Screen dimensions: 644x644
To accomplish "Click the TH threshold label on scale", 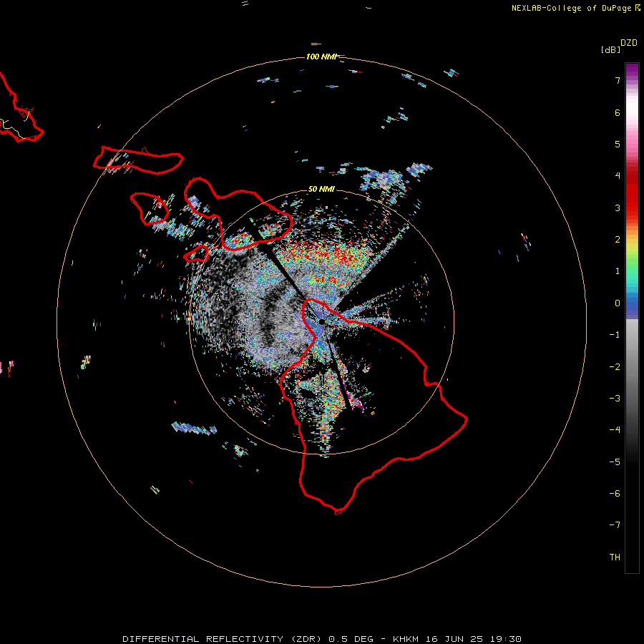I will pyautogui.click(x=615, y=557).
